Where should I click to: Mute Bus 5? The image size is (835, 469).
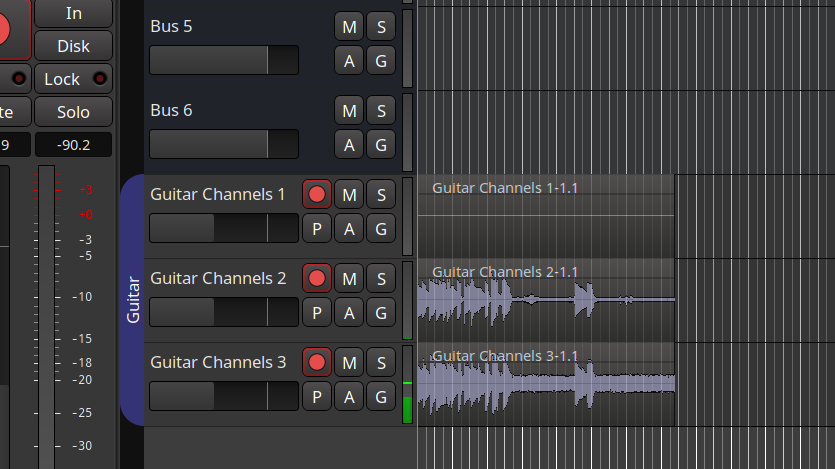[349, 26]
